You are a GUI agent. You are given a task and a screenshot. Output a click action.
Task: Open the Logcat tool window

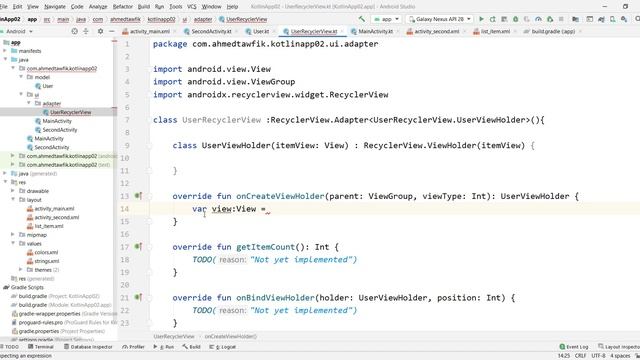click(x=223, y=347)
